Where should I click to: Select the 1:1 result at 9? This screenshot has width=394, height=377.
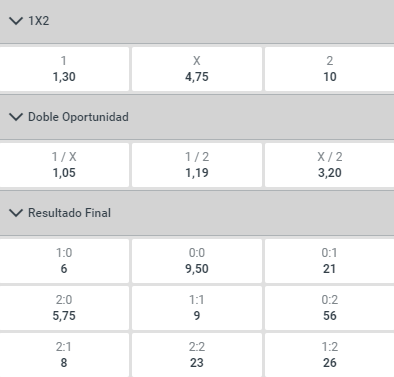[x=197, y=308]
